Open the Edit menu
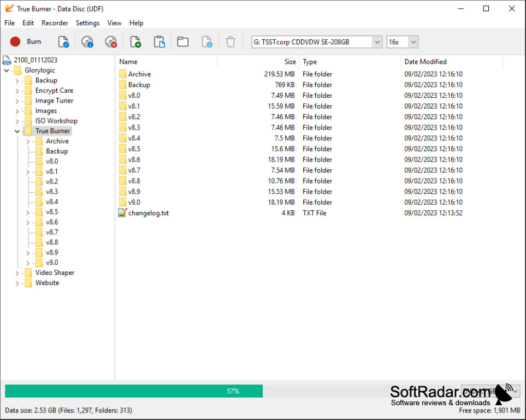This screenshot has height=420, width=526. coord(28,23)
